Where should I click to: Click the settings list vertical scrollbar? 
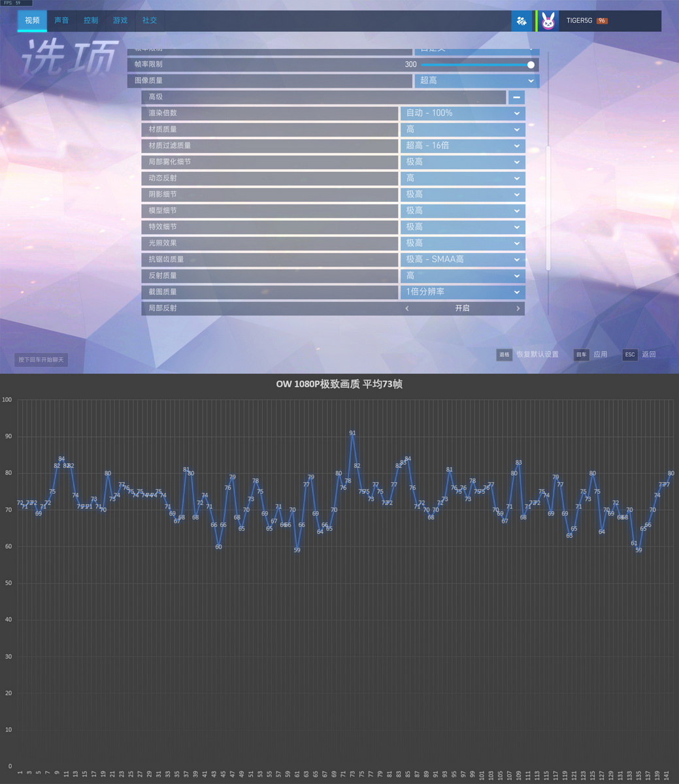pos(548,208)
